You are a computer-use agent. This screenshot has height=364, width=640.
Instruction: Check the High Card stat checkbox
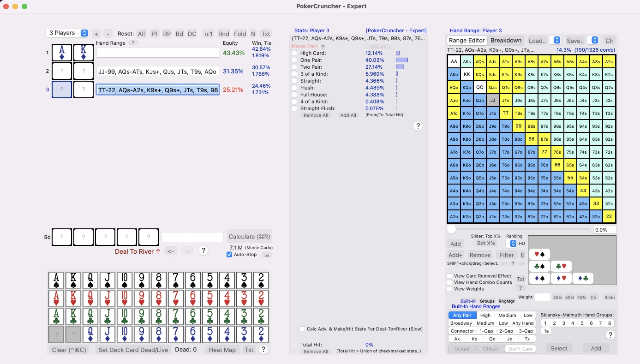(294, 53)
